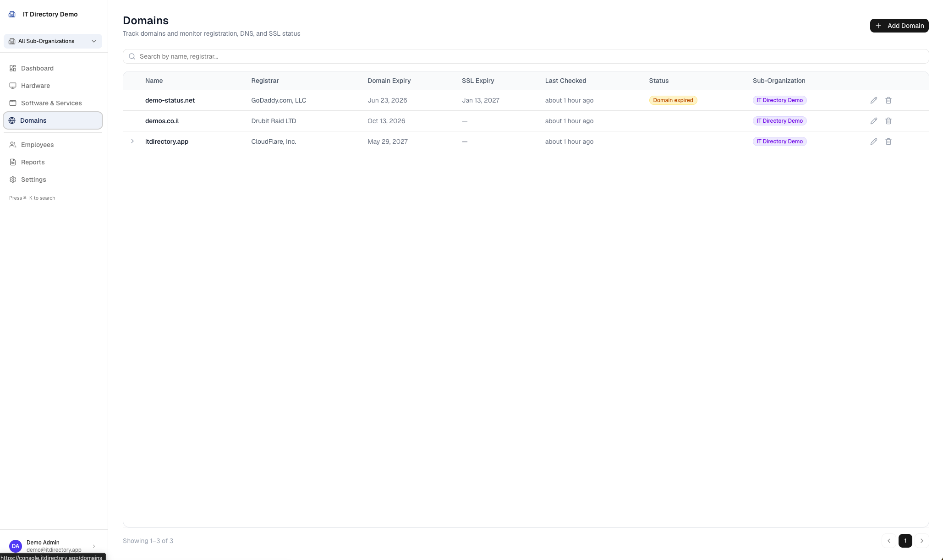Open the Demo Admin account menu

click(x=53, y=546)
